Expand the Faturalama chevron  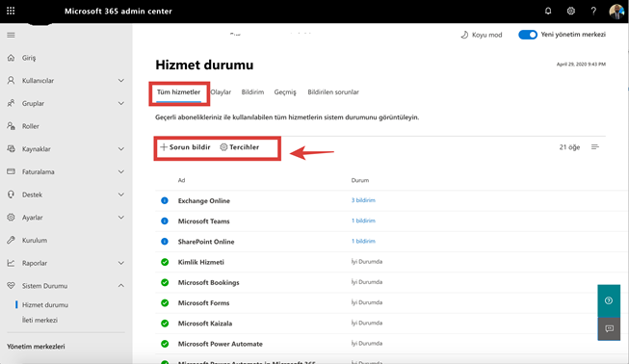[120, 172]
